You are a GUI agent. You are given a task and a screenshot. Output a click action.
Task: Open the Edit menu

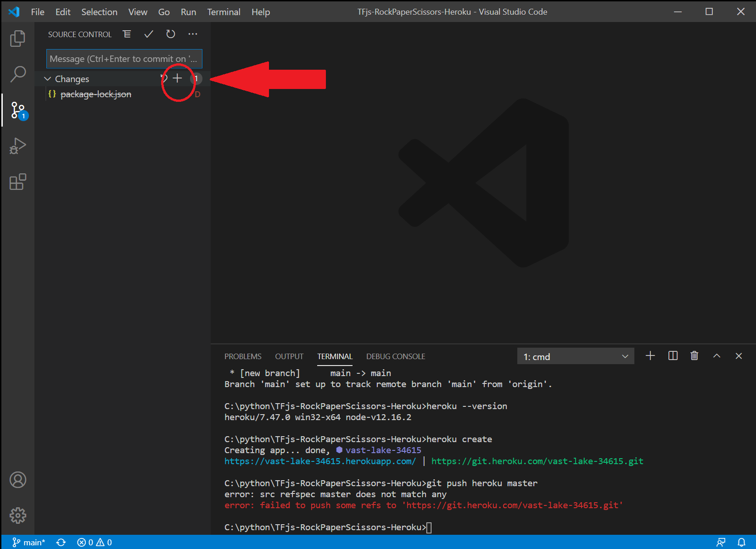pos(63,12)
